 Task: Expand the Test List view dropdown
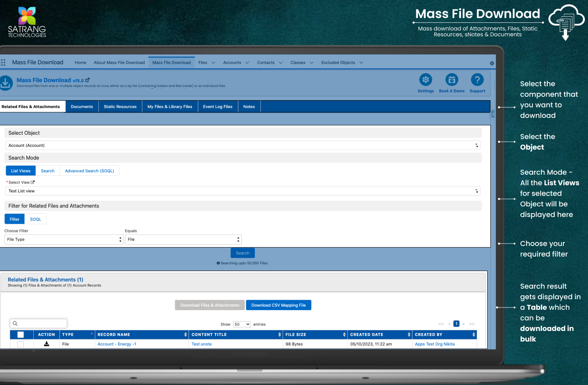(x=243, y=191)
